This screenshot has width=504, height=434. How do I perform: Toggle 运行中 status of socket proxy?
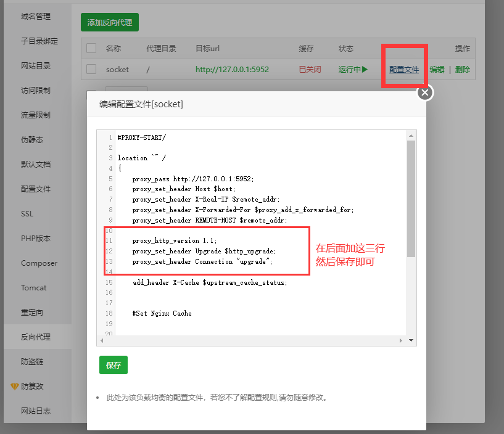(x=353, y=69)
